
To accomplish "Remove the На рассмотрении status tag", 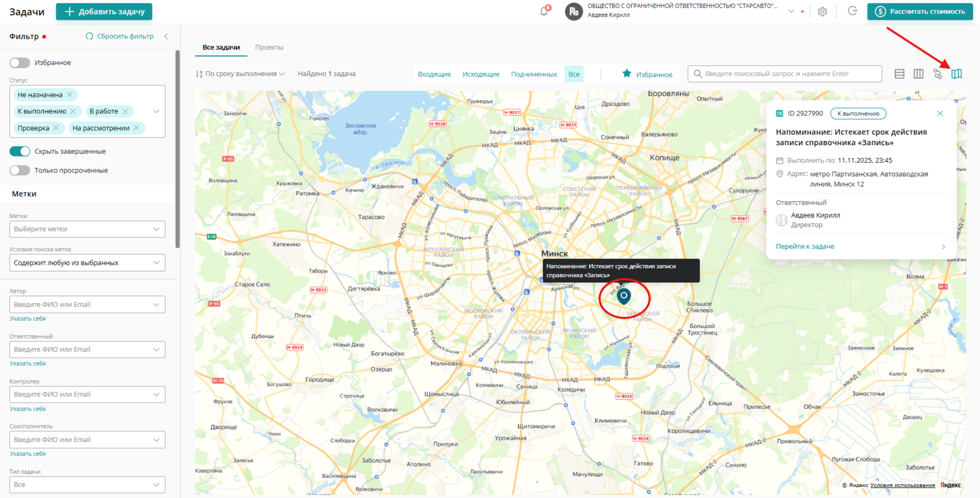I will [x=136, y=128].
